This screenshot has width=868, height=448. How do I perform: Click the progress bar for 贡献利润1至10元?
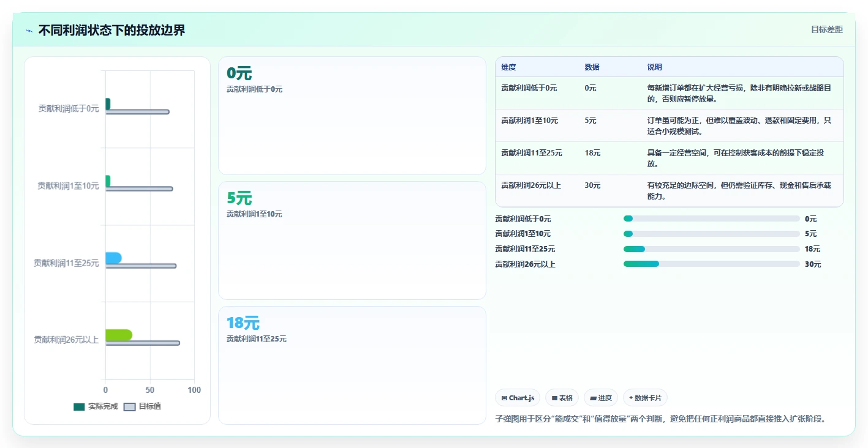tap(712, 234)
